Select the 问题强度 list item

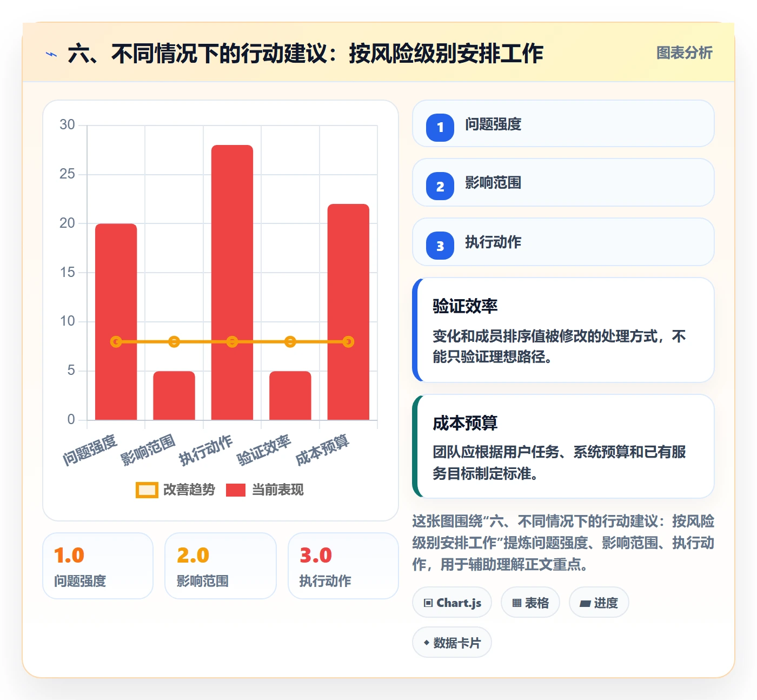[563, 123]
